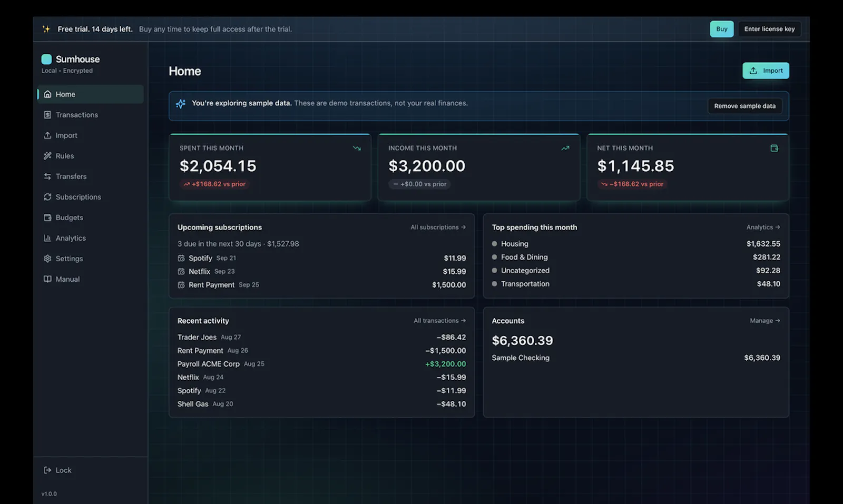Click the v1.0.0 version label
This screenshot has height=504, width=843.
[x=49, y=494]
